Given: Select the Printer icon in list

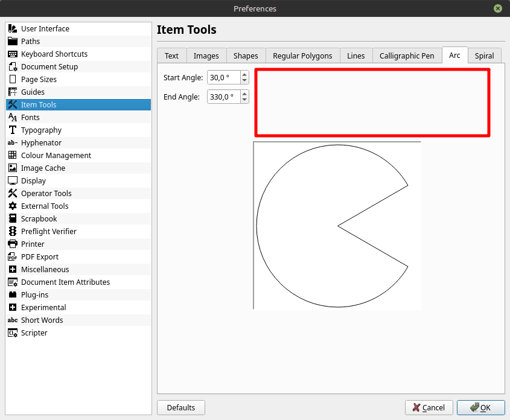Looking at the screenshot, I should pyautogui.click(x=13, y=244).
